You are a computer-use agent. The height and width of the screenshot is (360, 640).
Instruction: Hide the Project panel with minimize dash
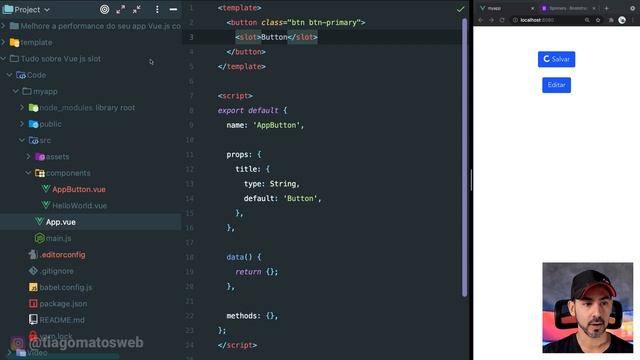point(173,9)
